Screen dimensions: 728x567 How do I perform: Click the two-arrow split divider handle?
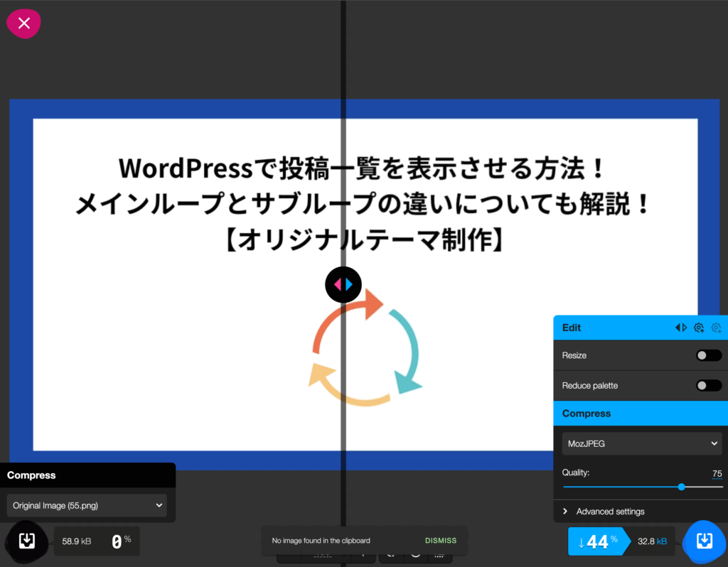pyautogui.click(x=343, y=284)
